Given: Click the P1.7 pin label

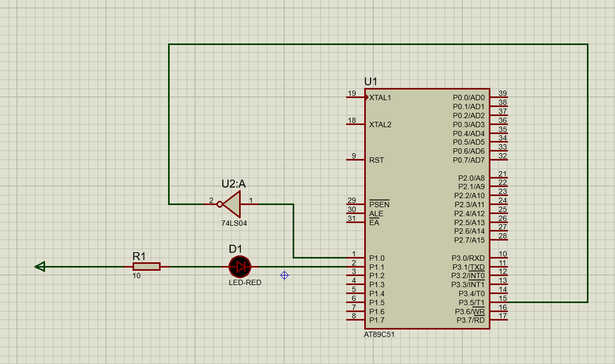Looking at the screenshot, I should (376, 321).
